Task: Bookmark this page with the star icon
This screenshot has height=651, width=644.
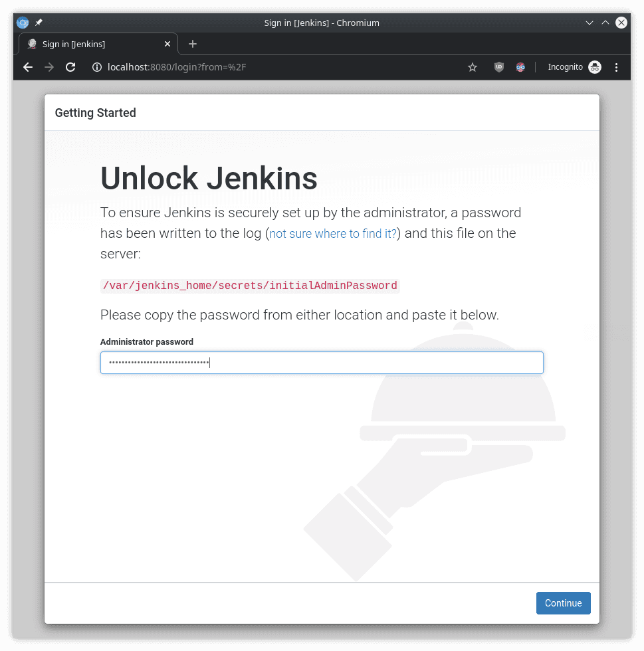Action: (x=473, y=67)
